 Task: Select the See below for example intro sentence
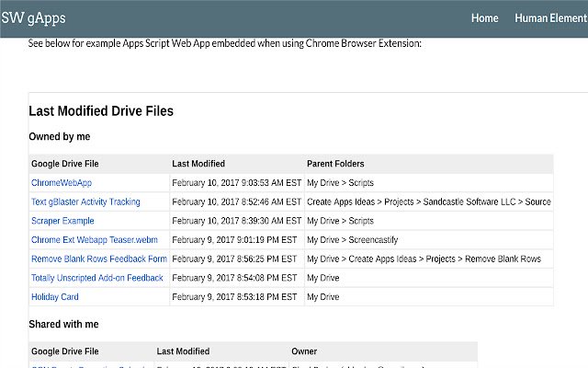[x=224, y=43]
